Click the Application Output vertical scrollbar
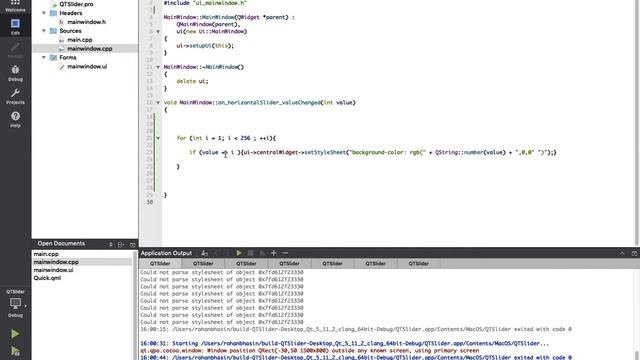The width and height of the screenshot is (640, 360). (637, 314)
